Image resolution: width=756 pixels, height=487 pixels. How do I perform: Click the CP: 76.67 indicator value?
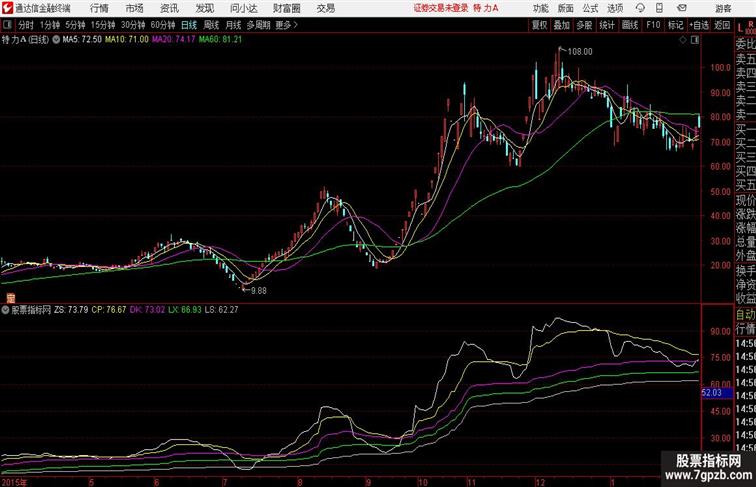108,310
